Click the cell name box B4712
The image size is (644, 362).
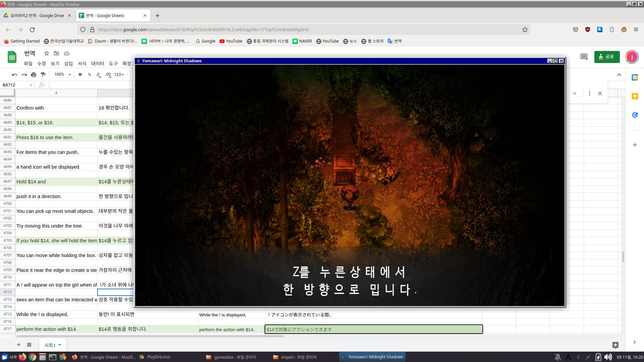(x=15, y=85)
